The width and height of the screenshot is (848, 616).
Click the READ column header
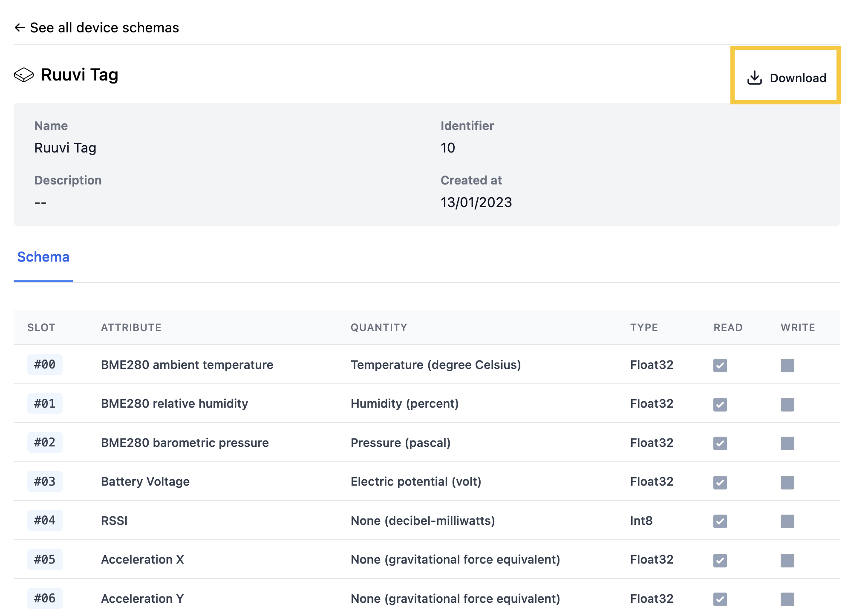728,328
